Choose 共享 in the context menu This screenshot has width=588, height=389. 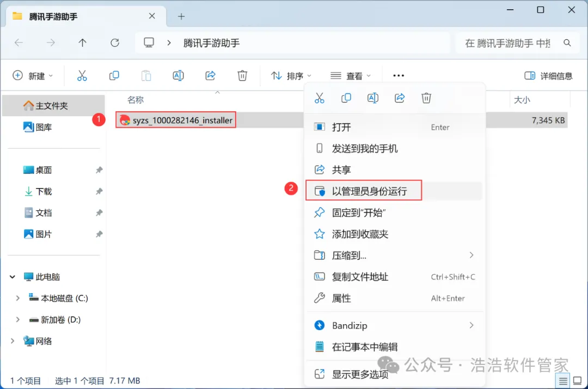(x=395, y=170)
